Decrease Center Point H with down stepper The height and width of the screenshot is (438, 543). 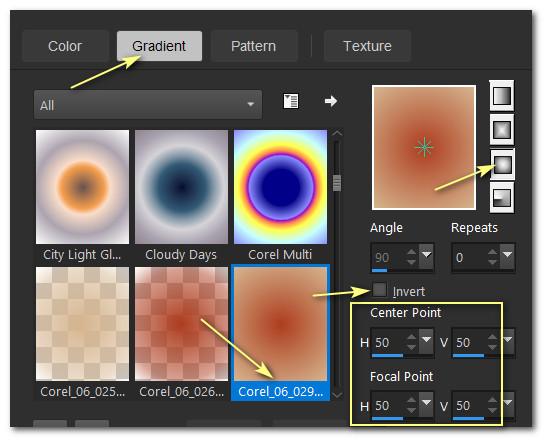(x=411, y=347)
